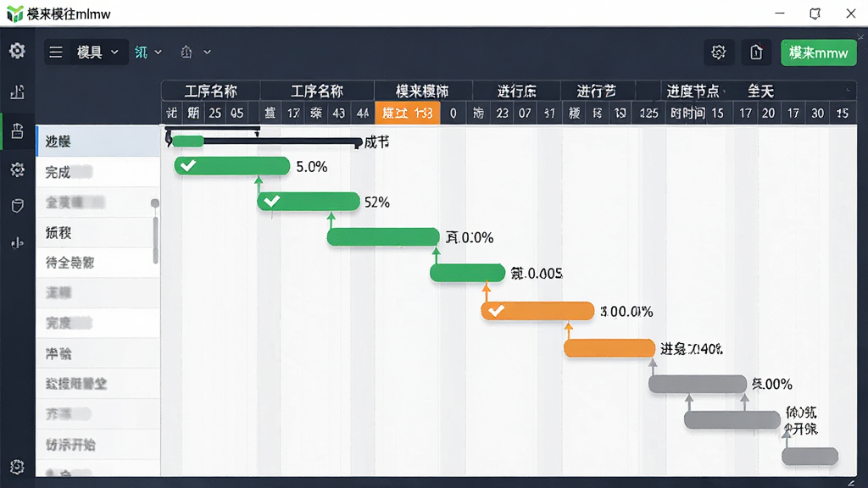This screenshot has height=488, width=868.
Task: Click the green 模来mmw button
Action: 818,53
